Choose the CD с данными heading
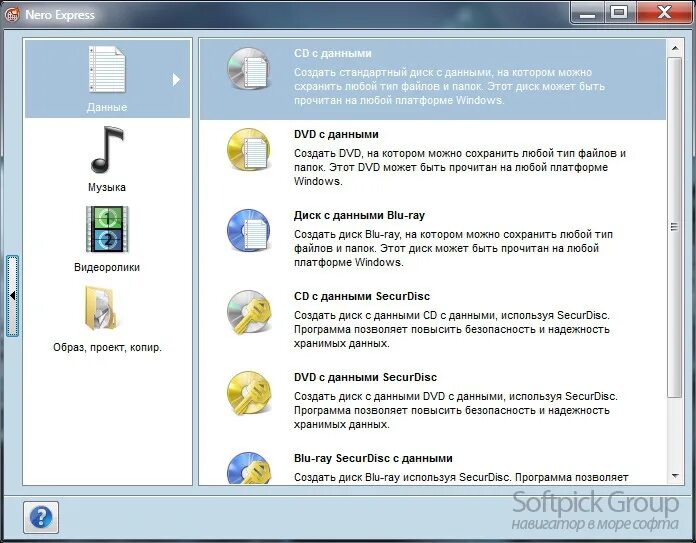This screenshot has height=543, width=696. [x=332, y=53]
